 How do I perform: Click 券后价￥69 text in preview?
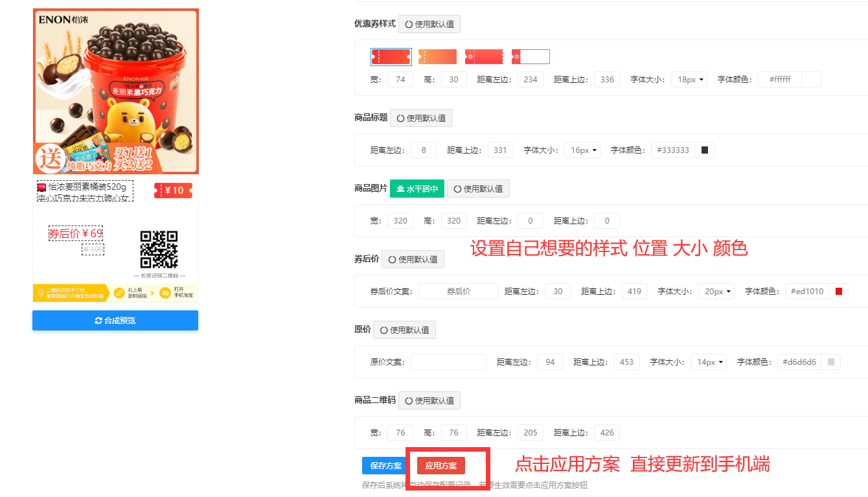click(x=76, y=233)
